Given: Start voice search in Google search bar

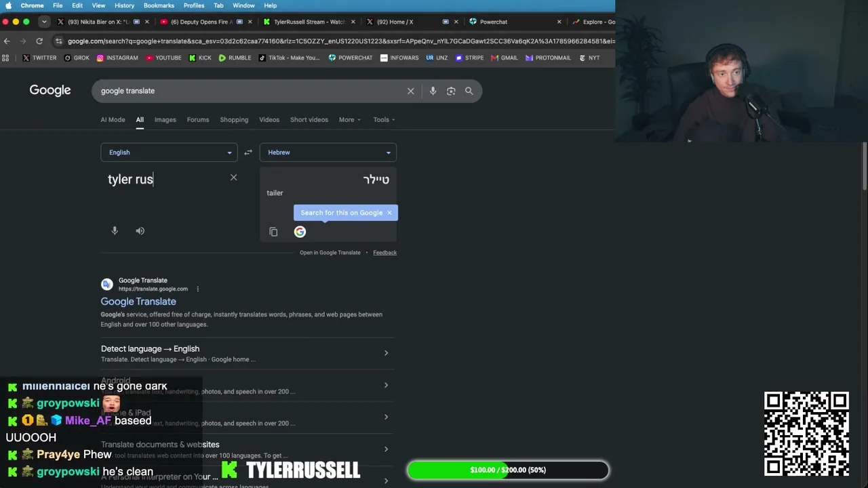Looking at the screenshot, I should (x=433, y=91).
